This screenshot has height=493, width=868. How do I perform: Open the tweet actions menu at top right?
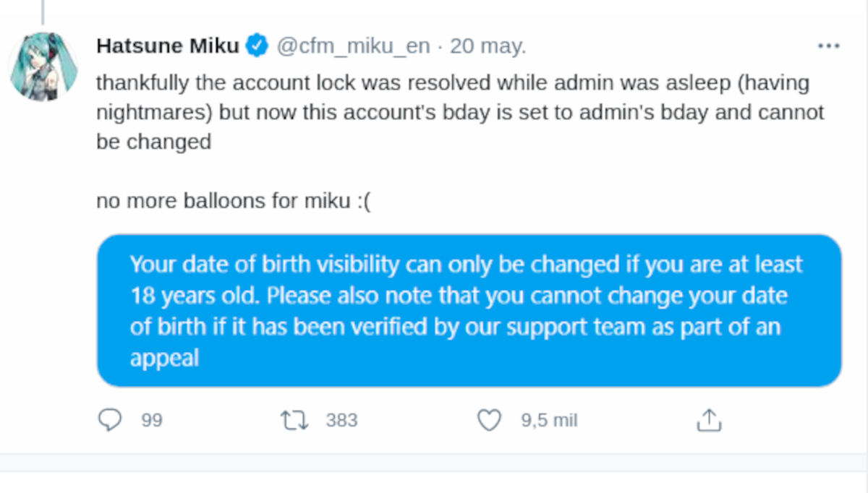[x=827, y=45]
